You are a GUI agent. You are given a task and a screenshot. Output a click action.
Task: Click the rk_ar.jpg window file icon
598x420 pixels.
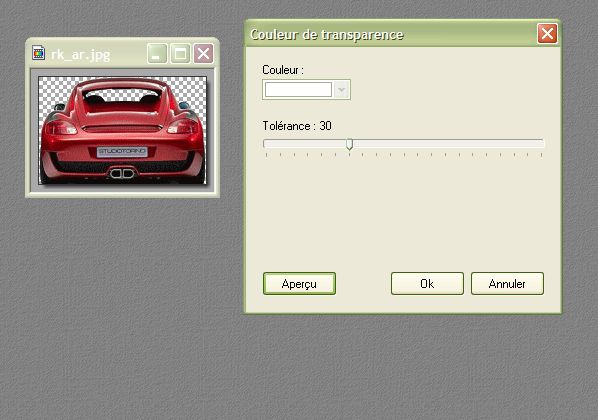(x=38, y=53)
